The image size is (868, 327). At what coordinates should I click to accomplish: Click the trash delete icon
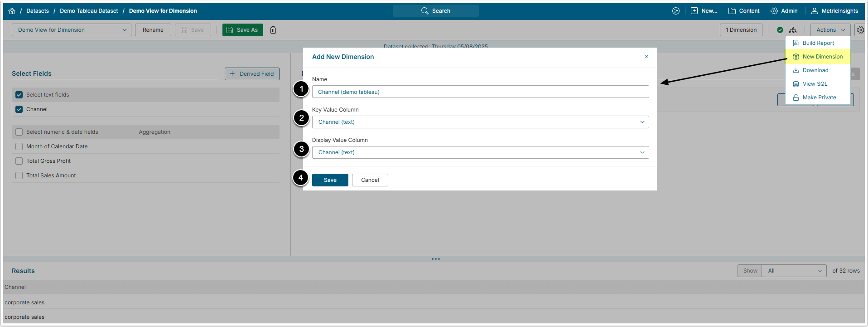[273, 30]
